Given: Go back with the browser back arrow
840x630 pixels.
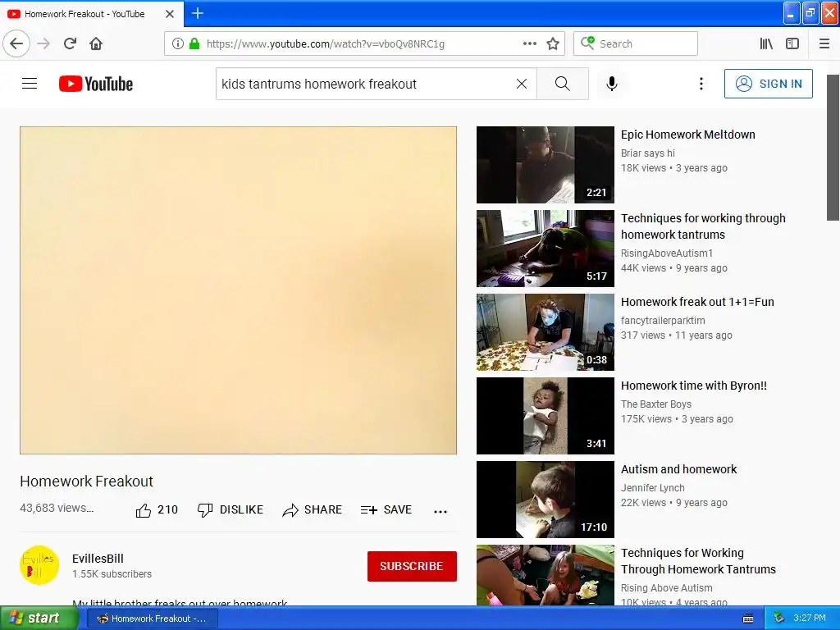Looking at the screenshot, I should (x=16, y=43).
